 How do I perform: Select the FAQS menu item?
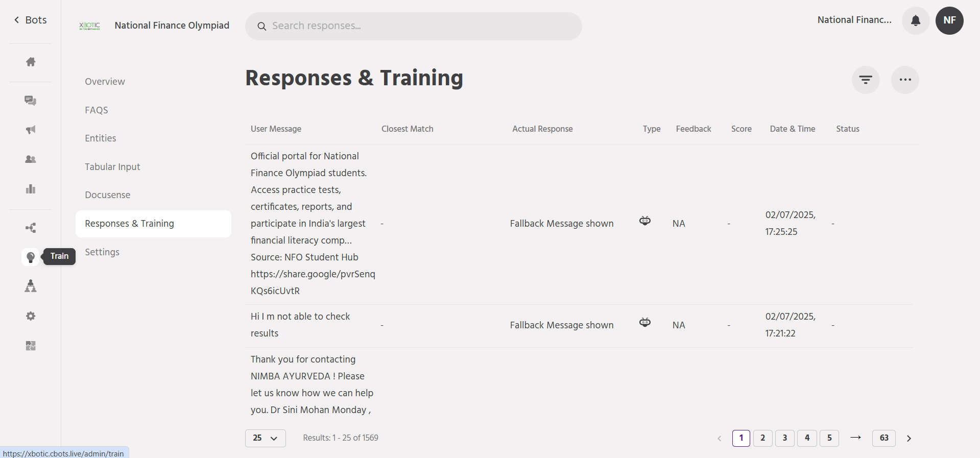(97, 110)
